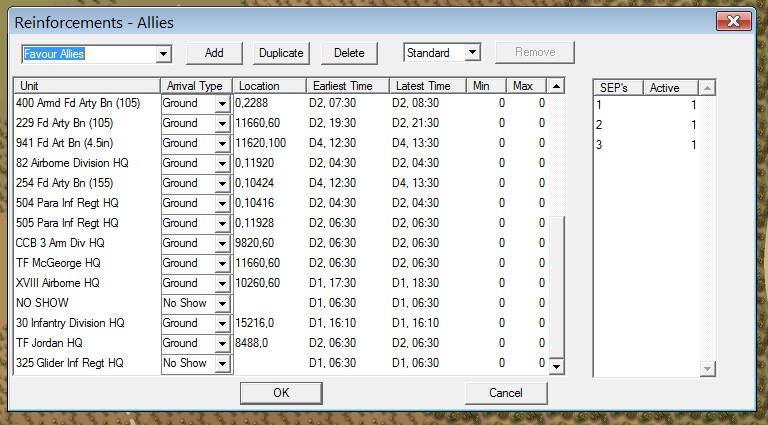768x425 pixels.
Task: Open the No Show dropdown for NO SHOW unit
Action: (x=222, y=304)
